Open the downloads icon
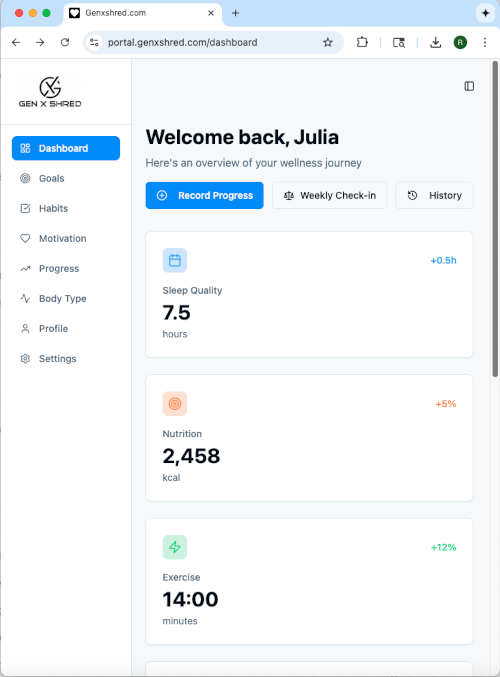The width and height of the screenshot is (500, 677). (x=436, y=42)
